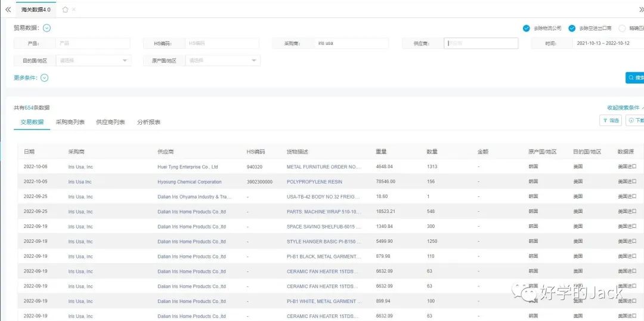Switch to the 分析报表 tab
The image size is (644, 321).
148,122
